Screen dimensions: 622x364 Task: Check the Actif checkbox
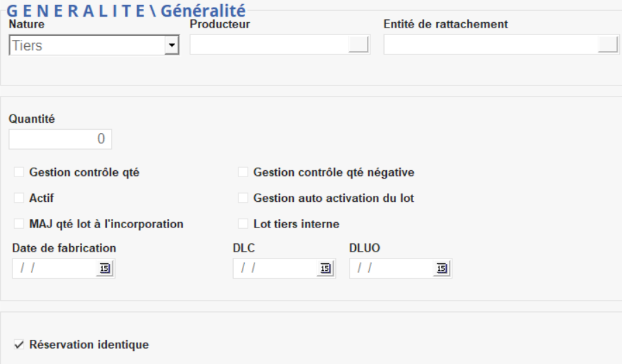pyautogui.click(x=19, y=198)
